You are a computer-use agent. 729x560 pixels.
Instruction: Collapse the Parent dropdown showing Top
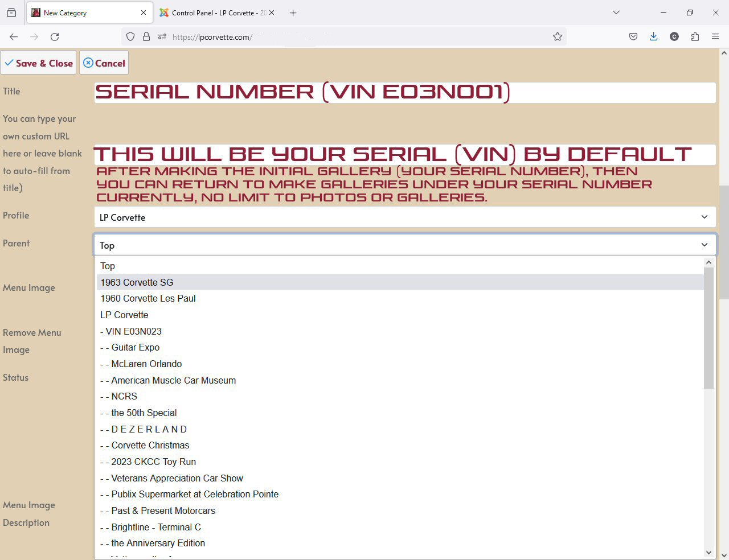pos(405,245)
